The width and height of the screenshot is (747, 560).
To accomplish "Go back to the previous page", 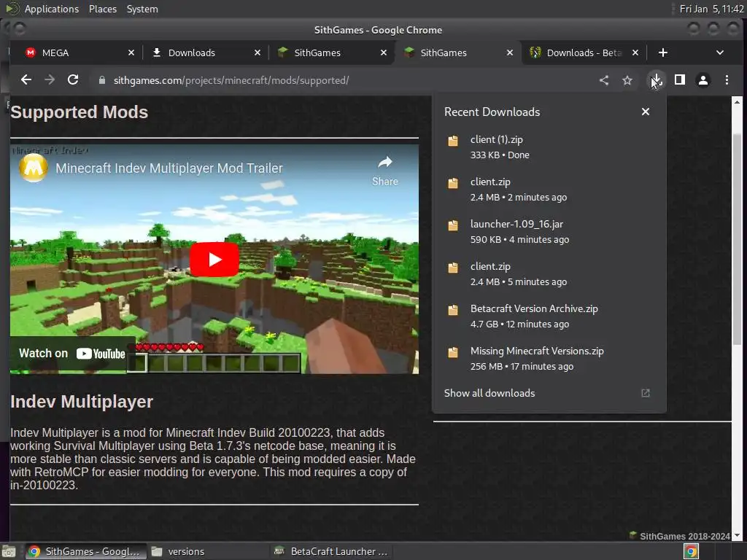I will [26, 80].
